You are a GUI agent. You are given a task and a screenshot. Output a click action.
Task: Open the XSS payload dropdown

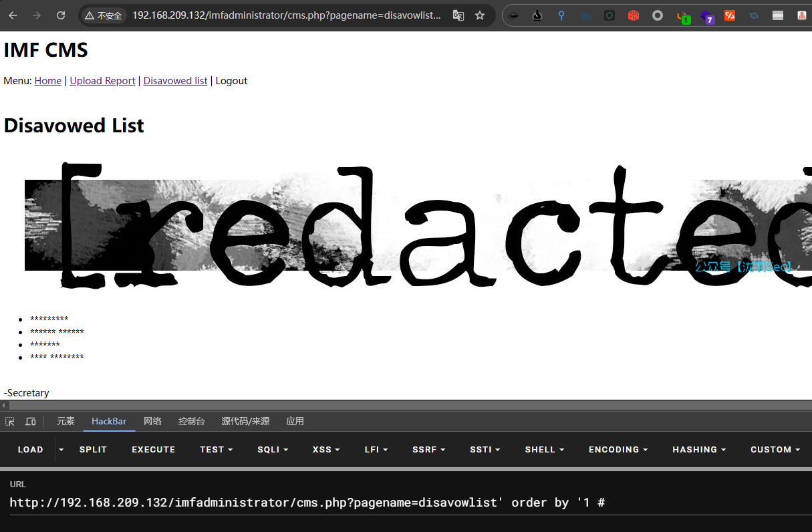coord(326,450)
